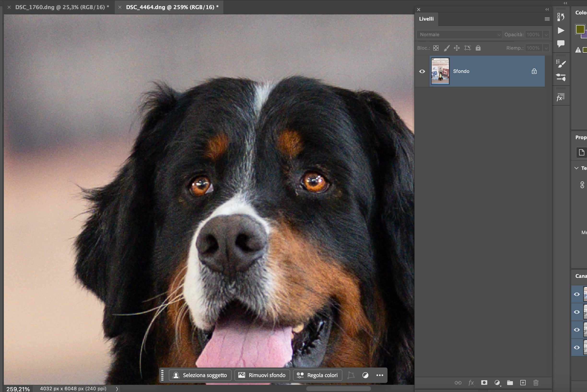Click the Rimuovi sfondo button
Image resolution: width=587 pixels, height=392 pixels.
[x=262, y=375]
